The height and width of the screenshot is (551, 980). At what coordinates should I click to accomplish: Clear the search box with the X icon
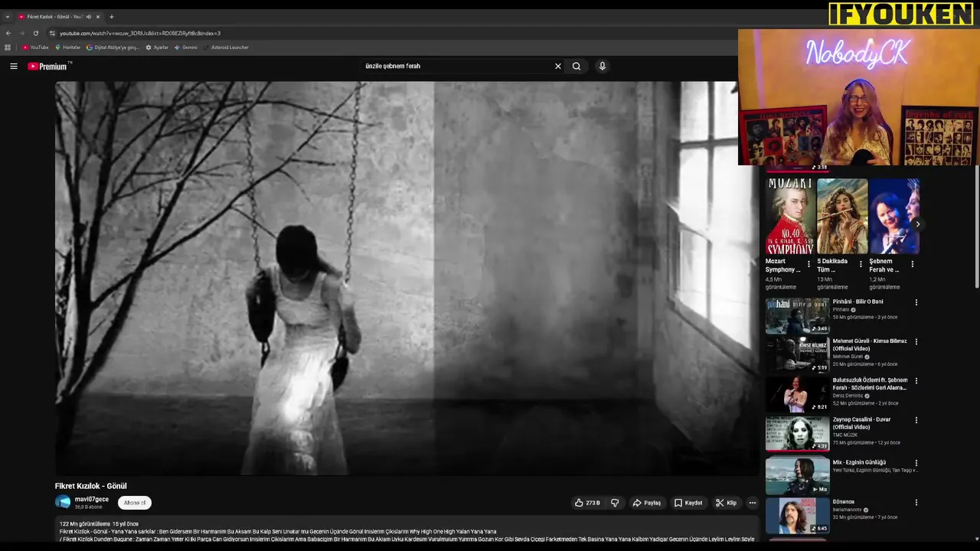(x=558, y=67)
